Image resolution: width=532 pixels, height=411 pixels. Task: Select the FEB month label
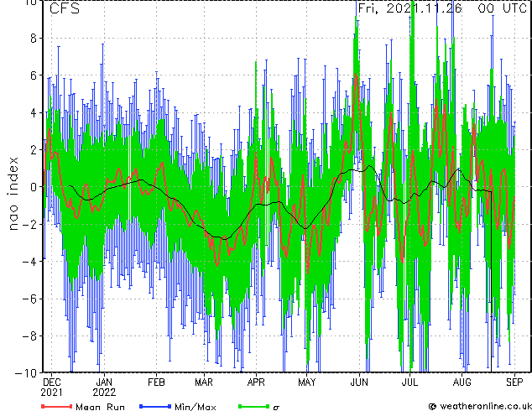coord(156,382)
